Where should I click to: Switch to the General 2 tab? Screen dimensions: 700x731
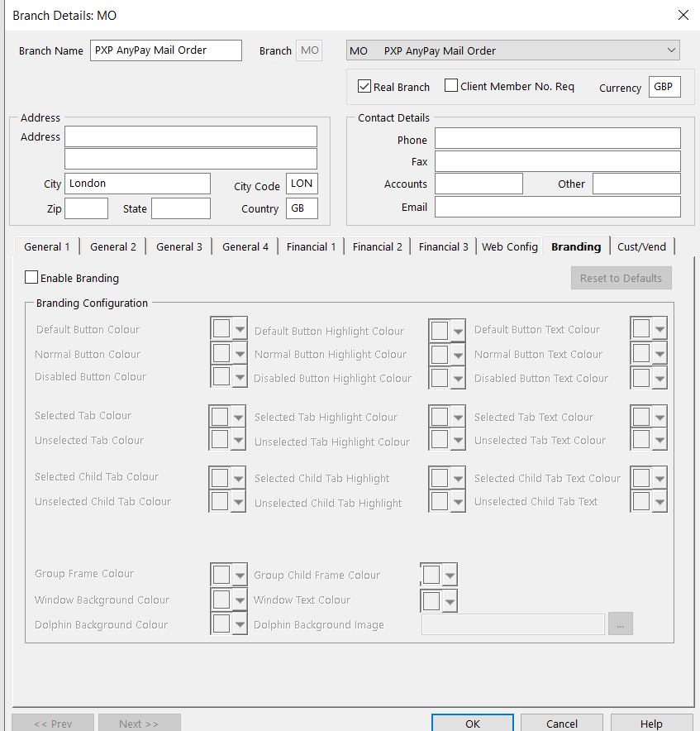point(112,246)
